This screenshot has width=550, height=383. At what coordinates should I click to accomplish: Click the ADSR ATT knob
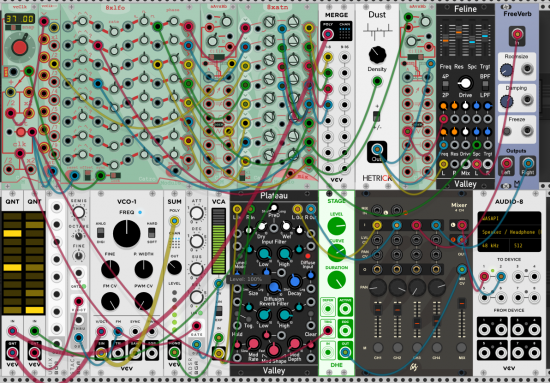[x=196, y=213]
